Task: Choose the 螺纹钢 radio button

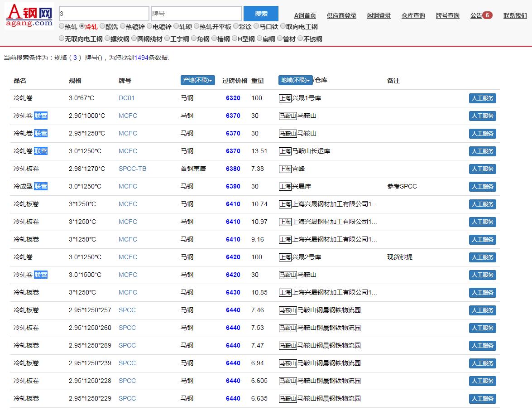Action: click(108, 39)
